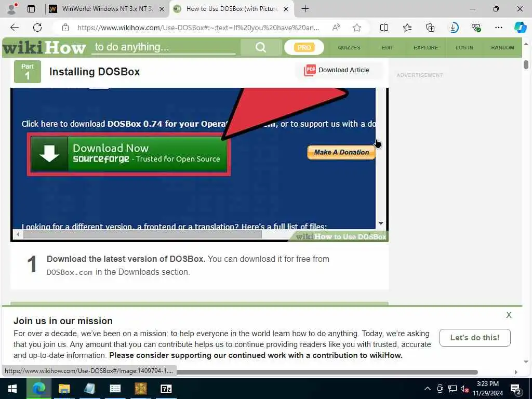
Task: Open the Windows Start menu
Action: pyautogui.click(x=12, y=389)
